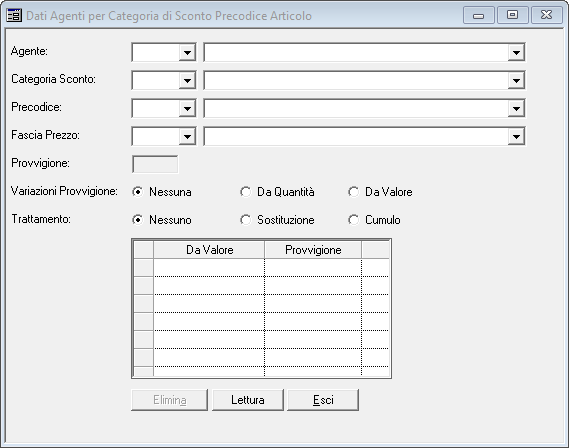The height and width of the screenshot is (448, 569).
Task: Click the form icon in title bar
Action: (14, 16)
